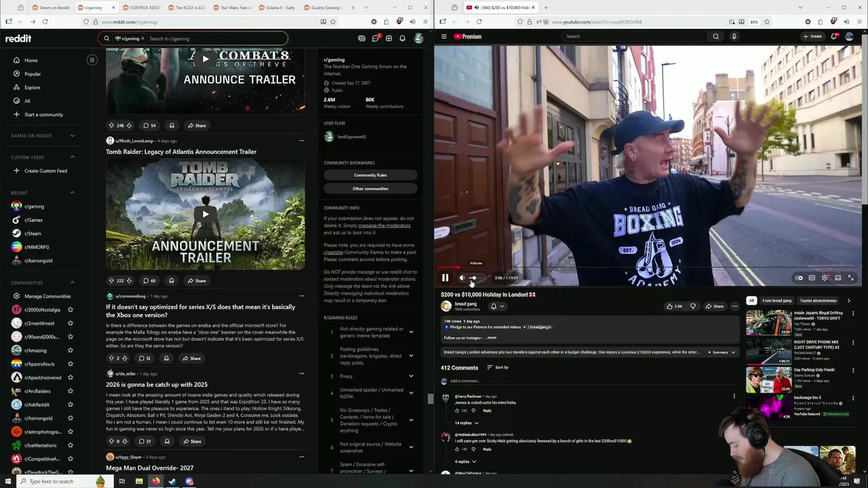The height and width of the screenshot is (488, 868).
Task: Collapse the Custom Feeds section
Action: (x=73, y=157)
